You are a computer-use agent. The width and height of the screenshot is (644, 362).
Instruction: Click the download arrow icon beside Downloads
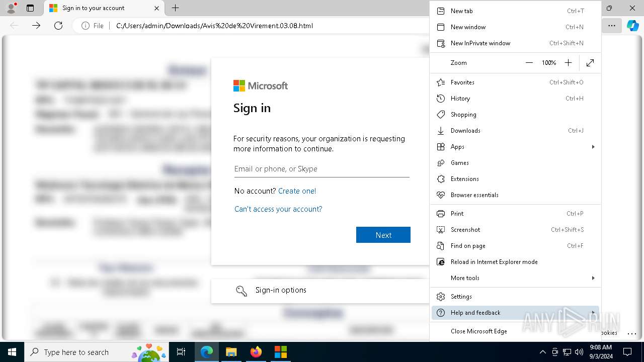coord(441,131)
